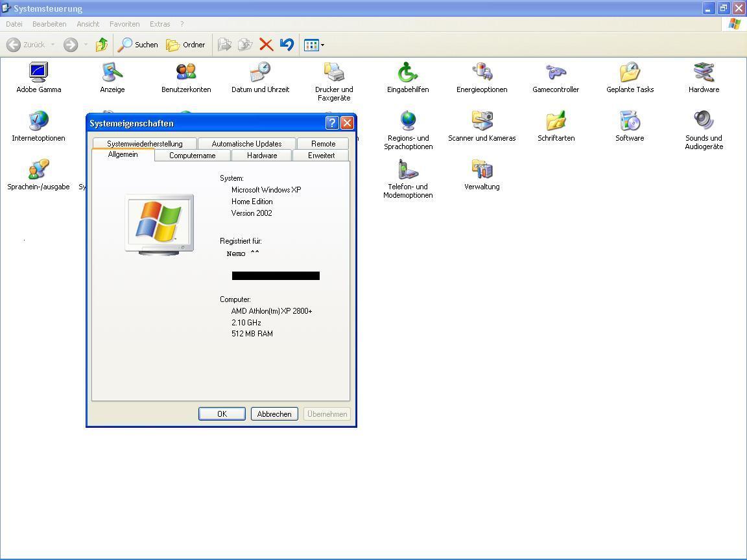Click the '512 MB RAM' text
This screenshot has height=560, width=747.
click(x=252, y=334)
